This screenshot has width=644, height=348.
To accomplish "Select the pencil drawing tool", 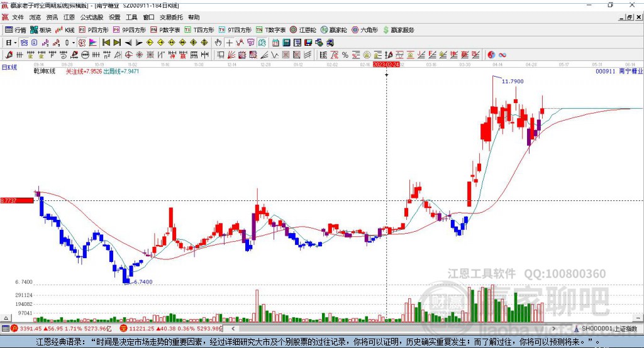I will point(9,55).
